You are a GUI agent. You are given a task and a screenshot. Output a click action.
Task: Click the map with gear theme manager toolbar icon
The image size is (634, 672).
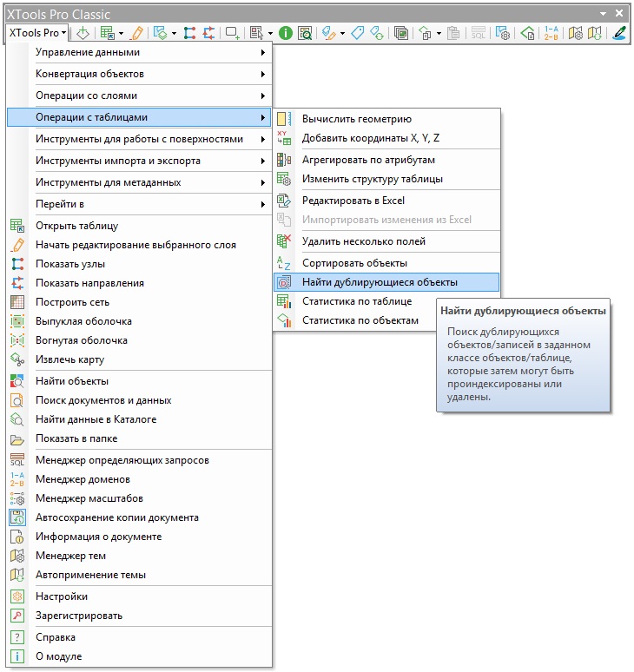point(575,33)
